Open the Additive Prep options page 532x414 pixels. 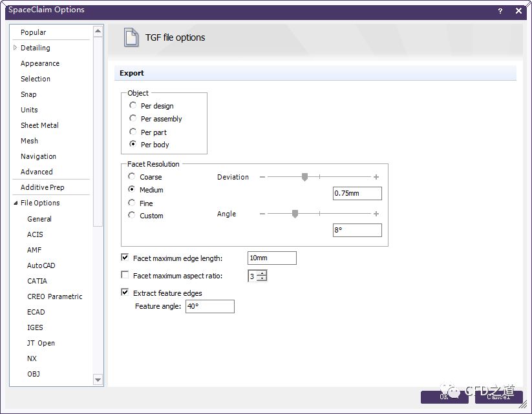42,187
